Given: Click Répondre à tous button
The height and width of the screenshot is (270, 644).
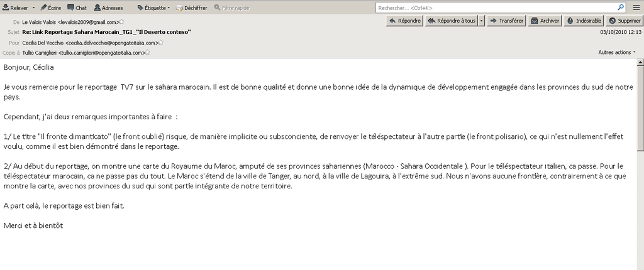Looking at the screenshot, I should click(452, 21).
